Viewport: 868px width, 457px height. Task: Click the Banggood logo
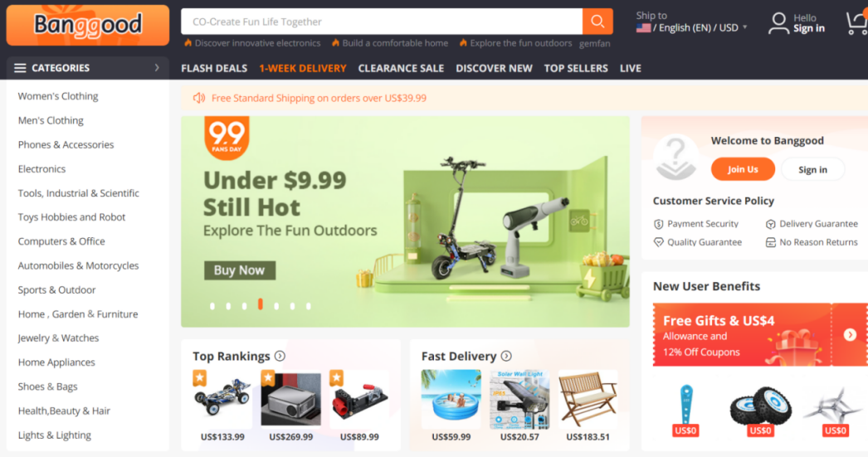tap(87, 26)
